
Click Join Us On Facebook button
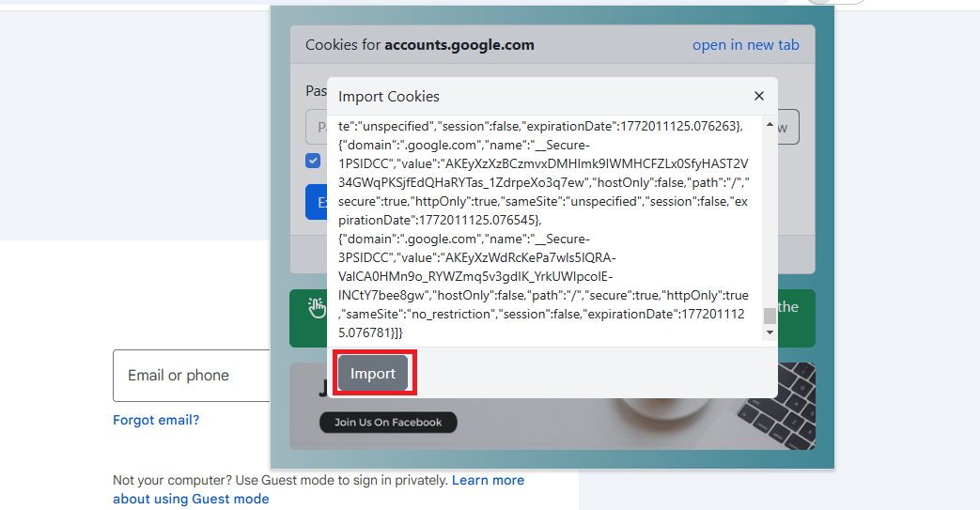388,423
